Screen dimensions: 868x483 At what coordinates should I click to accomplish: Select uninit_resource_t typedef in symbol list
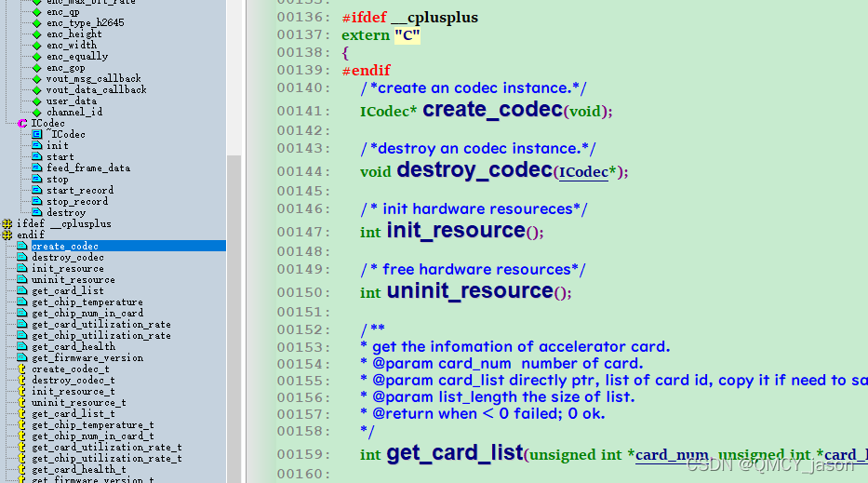click(x=78, y=403)
